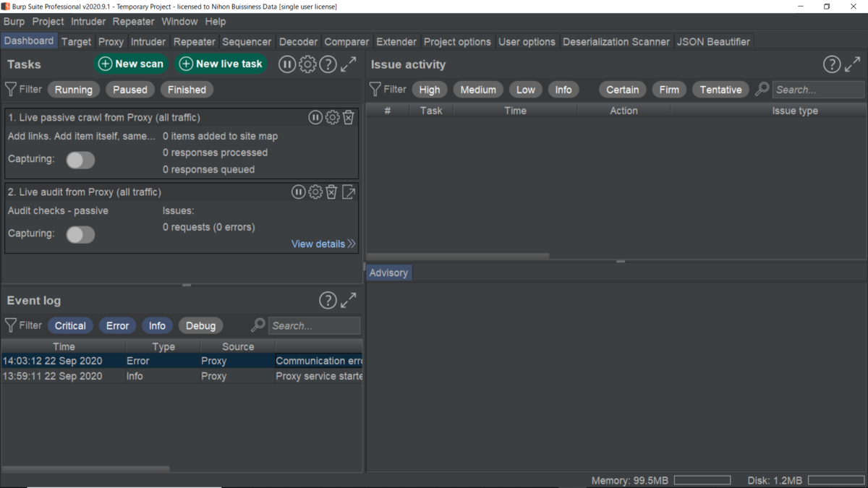Open help icon in Issue activity panel
The height and width of the screenshot is (488, 868).
coord(832,64)
